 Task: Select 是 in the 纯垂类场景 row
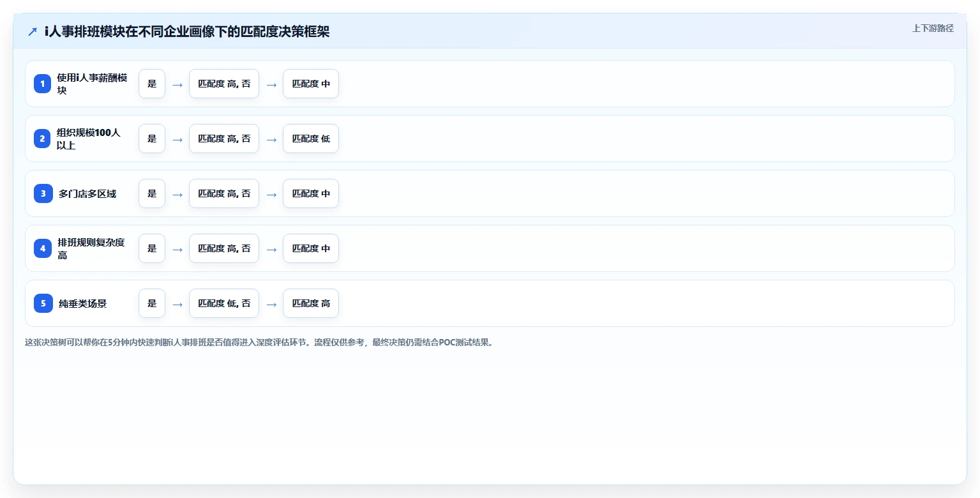(x=152, y=303)
